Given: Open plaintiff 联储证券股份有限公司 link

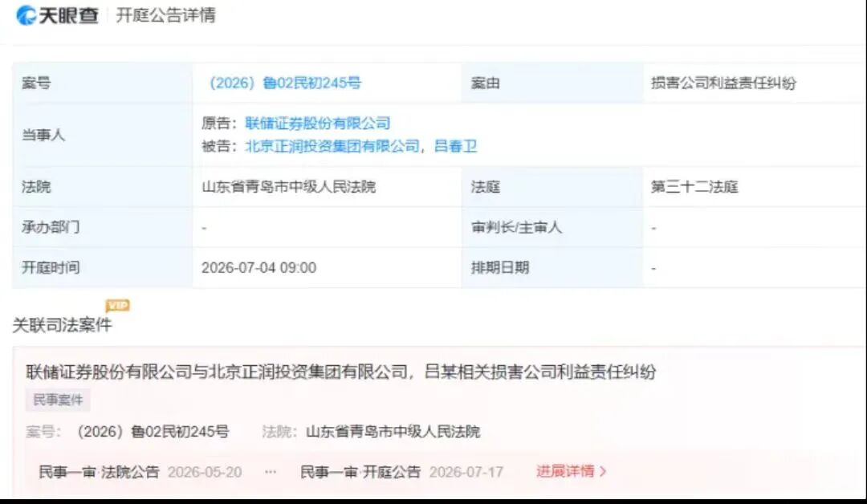Looking at the screenshot, I should point(318,123).
